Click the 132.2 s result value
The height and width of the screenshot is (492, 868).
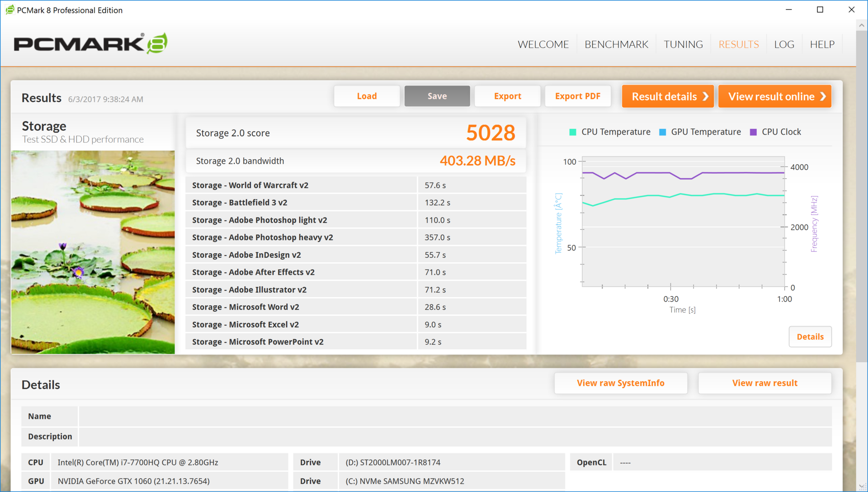437,203
